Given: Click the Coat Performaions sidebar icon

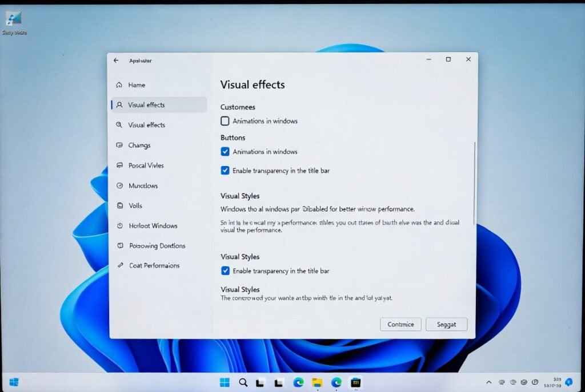Looking at the screenshot, I should pyautogui.click(x=119, y=265).
